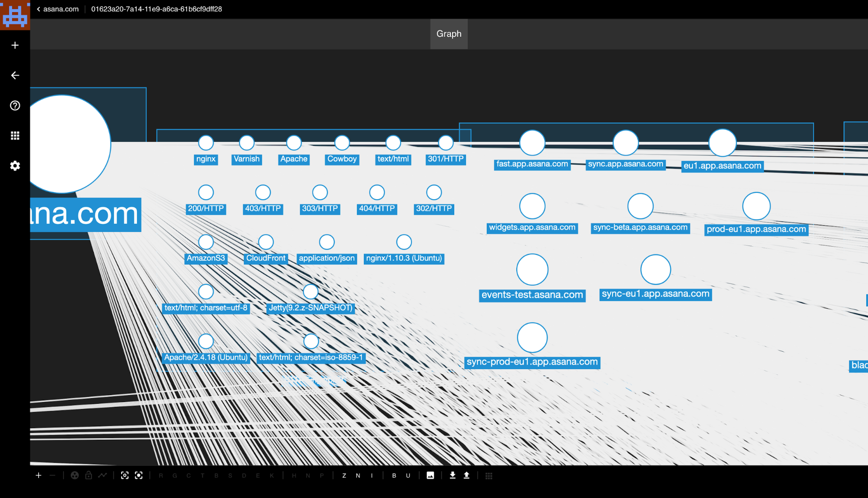Screen dimensions: 868x498
Task: Export graph as image using picture icon
Action: pyautogui.click(x=430, y=475)
